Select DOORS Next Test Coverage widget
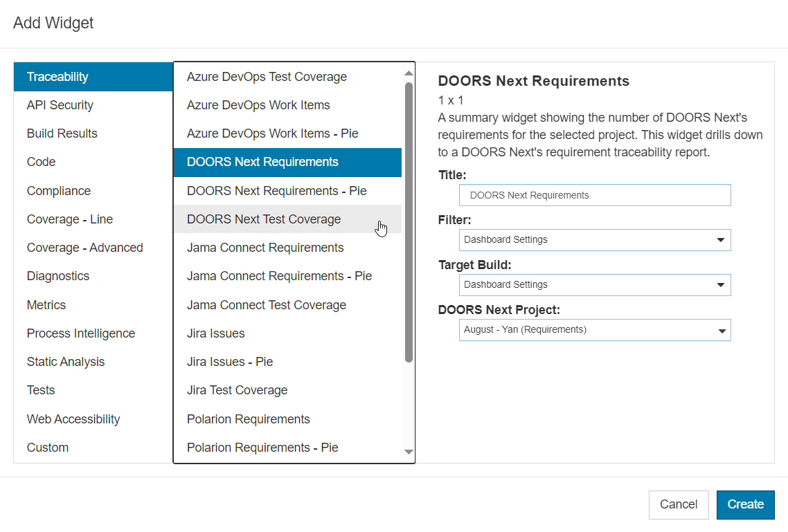 (287, 219)
